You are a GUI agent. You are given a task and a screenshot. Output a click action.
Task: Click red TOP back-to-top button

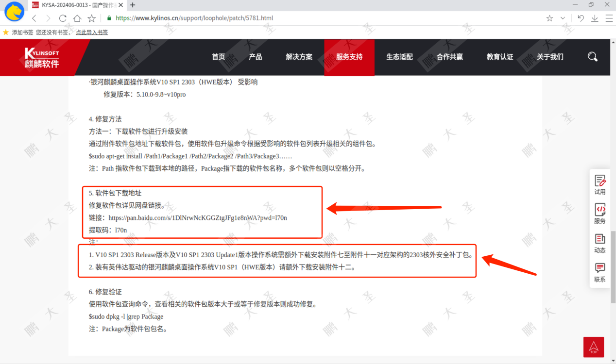tap(594, 347)
